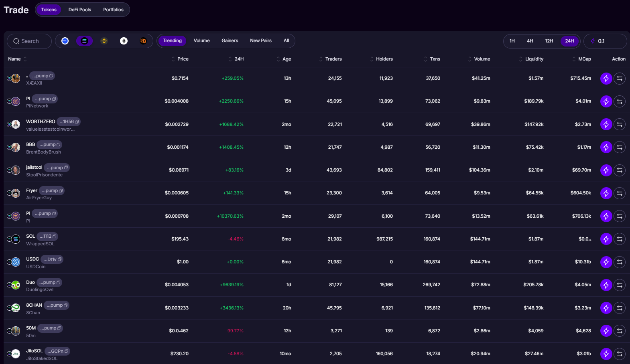Sort by the 24H change column

point(236,59)
